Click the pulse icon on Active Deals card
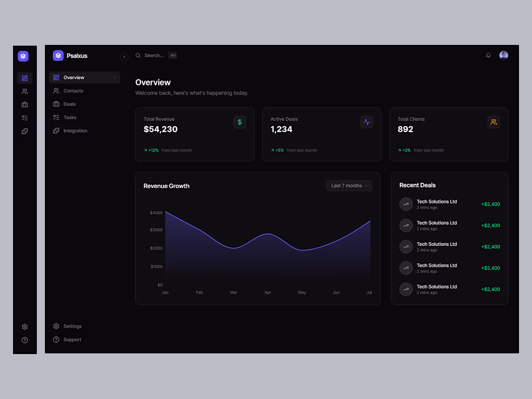This screenshot has width=532, height=399. pyautogui.click(x=367, y=122)
